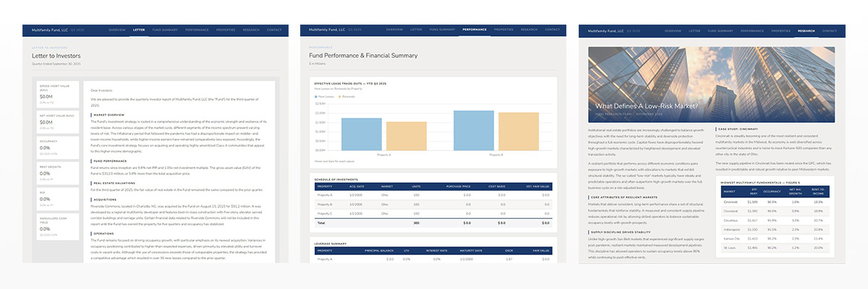Click Letter tab on Fund Performance page
Image resolution: width=868 pixels, height=289 pixels.
pyautogui.click(x=416, y=30)
